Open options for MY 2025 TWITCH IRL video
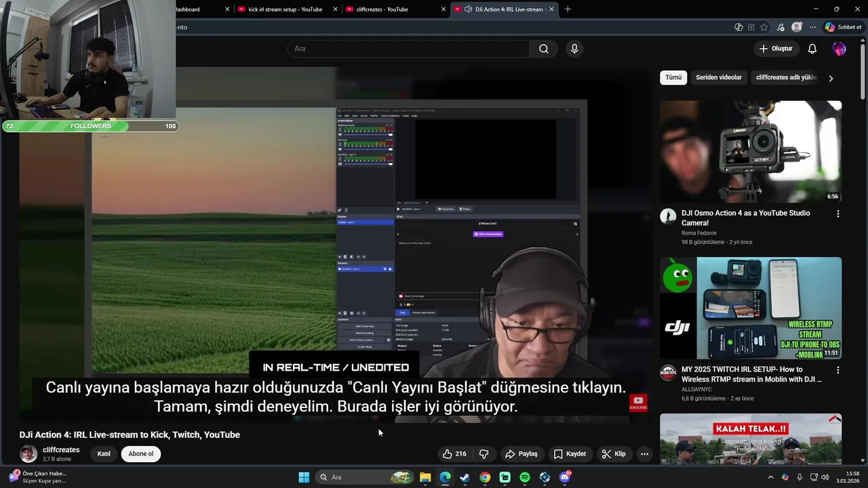 click(837, 371)
